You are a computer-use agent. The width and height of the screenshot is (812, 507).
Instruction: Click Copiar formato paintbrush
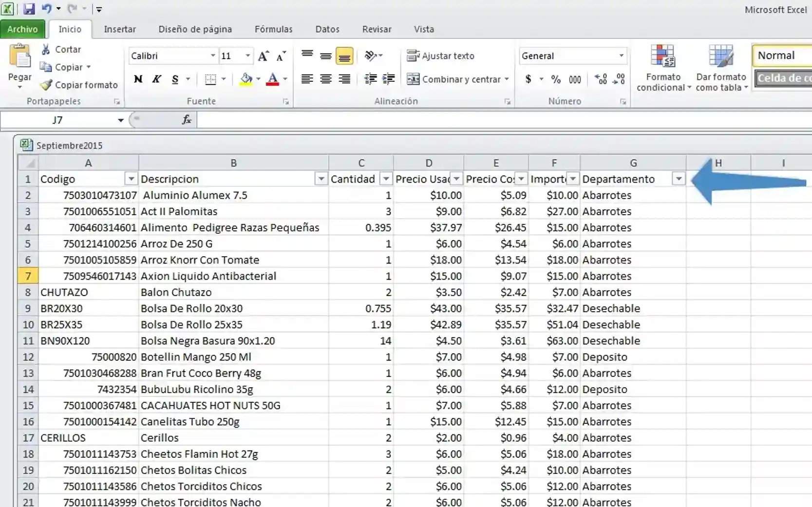point(79,85)
